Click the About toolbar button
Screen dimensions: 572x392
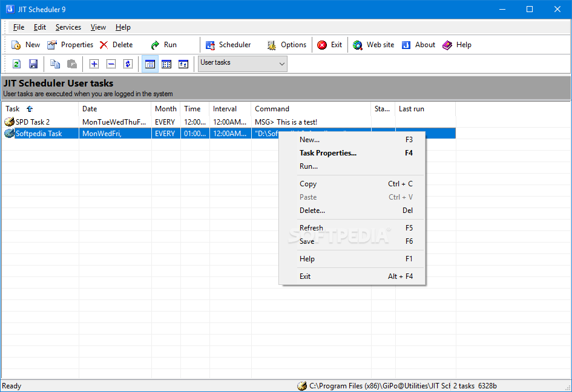(x=418, y=45)
